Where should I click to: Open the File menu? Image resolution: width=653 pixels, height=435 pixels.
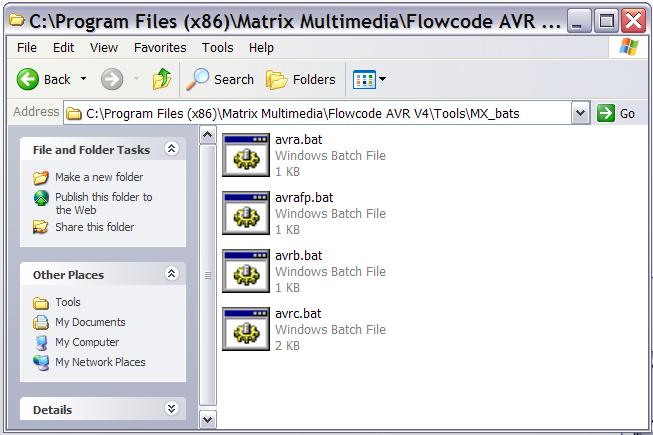(x=27, y=48)
